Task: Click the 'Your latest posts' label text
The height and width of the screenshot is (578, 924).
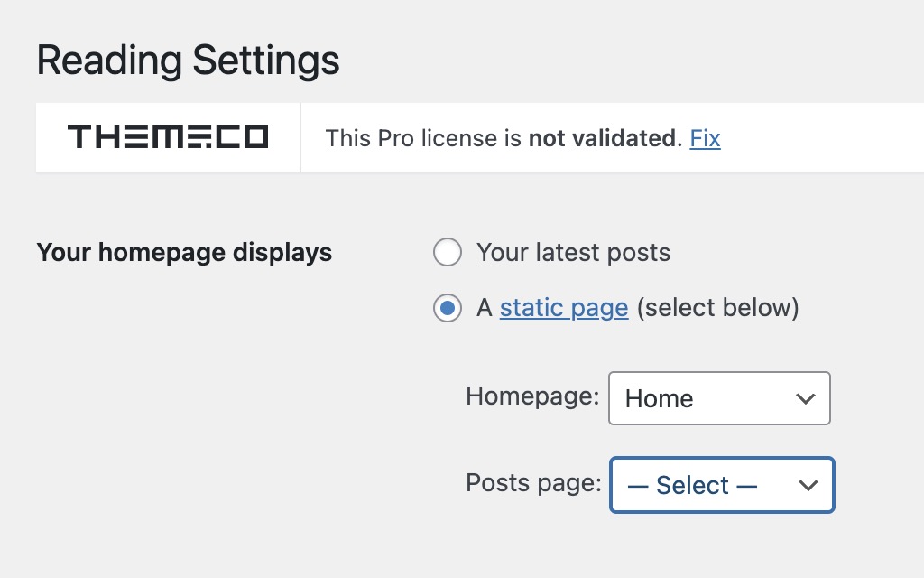Action: point(573,253)
